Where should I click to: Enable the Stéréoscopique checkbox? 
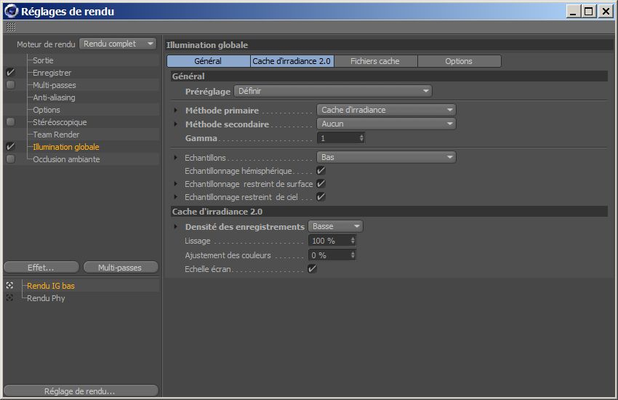(11, 122)
